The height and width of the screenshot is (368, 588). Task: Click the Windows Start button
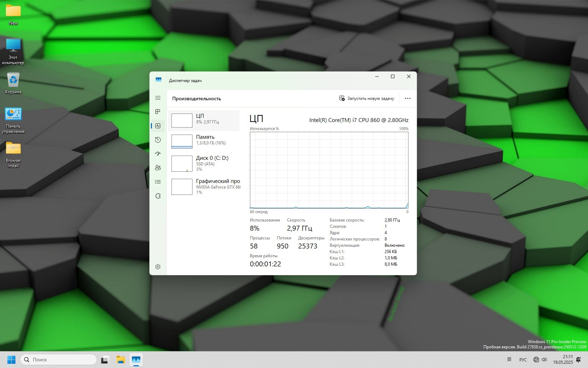click(x=12, y=360)
